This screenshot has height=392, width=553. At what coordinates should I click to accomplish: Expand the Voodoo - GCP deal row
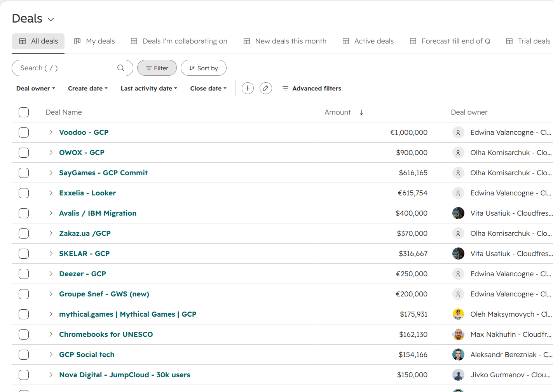tap(51, 132)
